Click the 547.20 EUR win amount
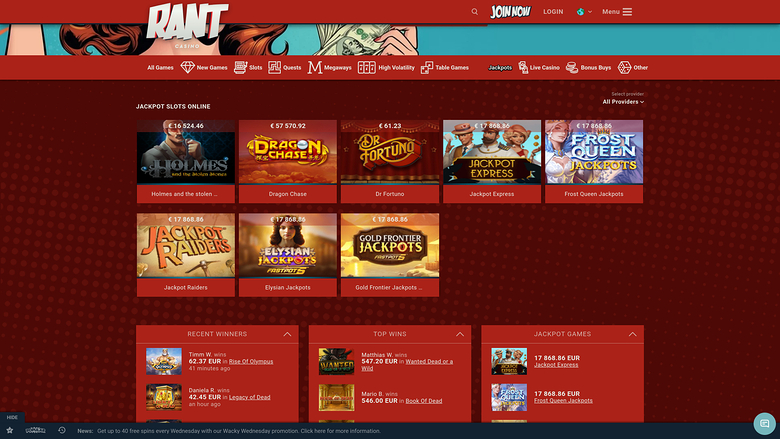 (379, 361)
